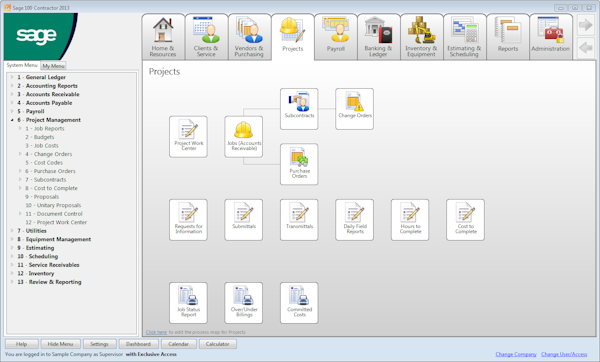Expand 2 - Accounting Reports node

[12, 86]
